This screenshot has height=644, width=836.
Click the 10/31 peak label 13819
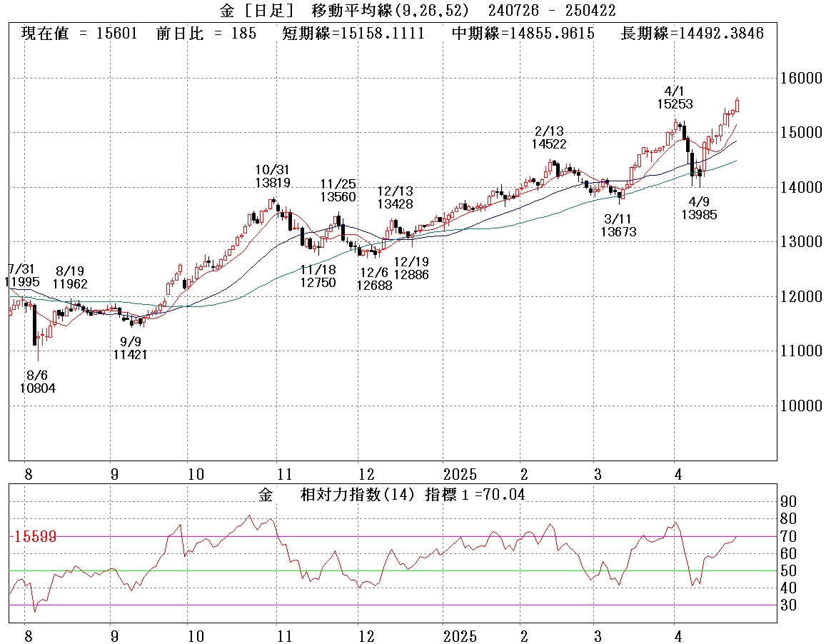273,183
